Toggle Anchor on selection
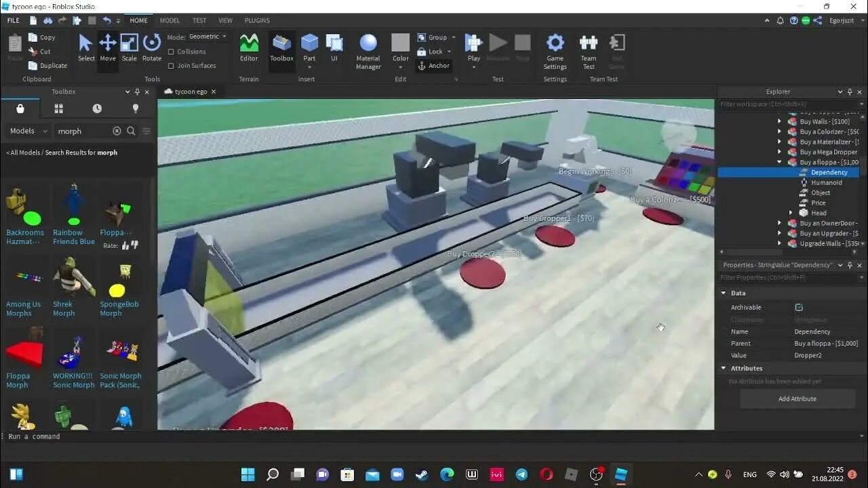This screenshot has height=488, width=868. (433, 66)
